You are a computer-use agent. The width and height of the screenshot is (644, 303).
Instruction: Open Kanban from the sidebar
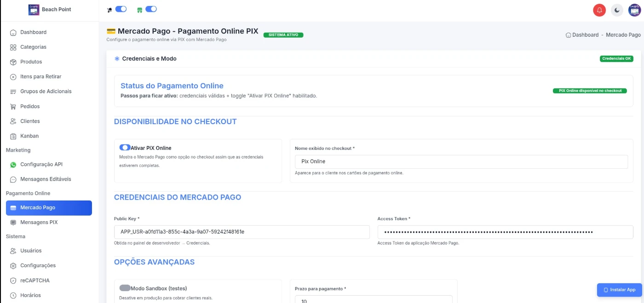pyautogui.click(x=29, y=136)
